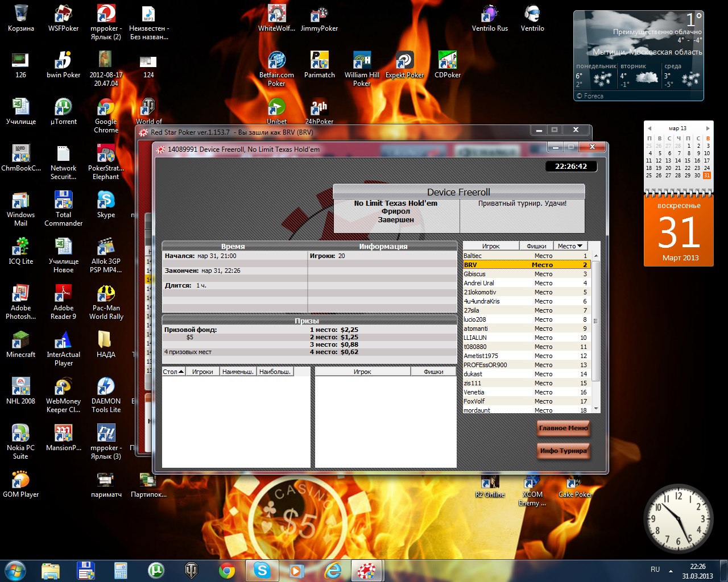Select the DAEMON Tools Lite icon

click(106, 395)
